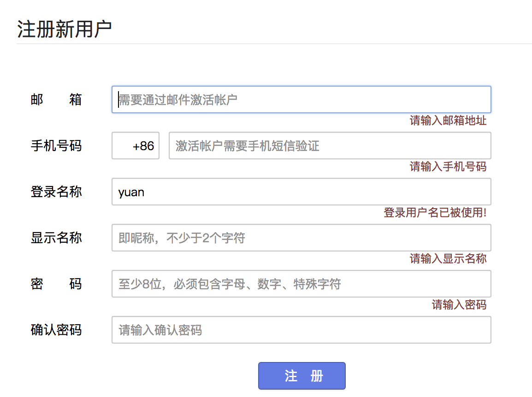
Task: Click the login name field containing yuan
Action: [x=301, y=192]
